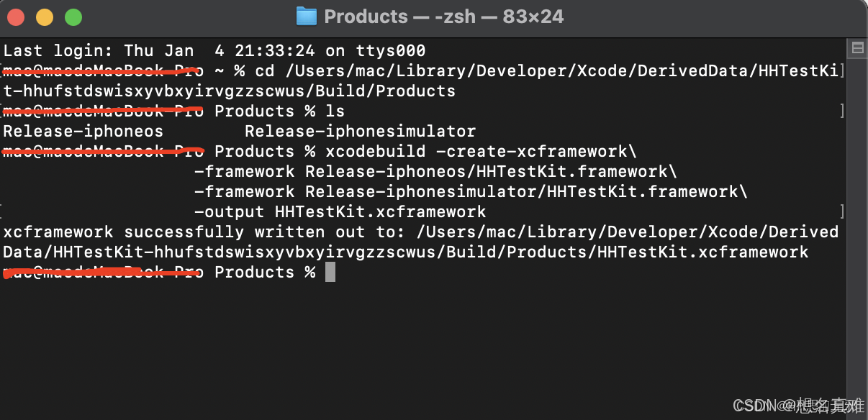Screen dimensions: 868x420
Task: Click the blinking block cursor at the prompt
Action: coord(330,272)
